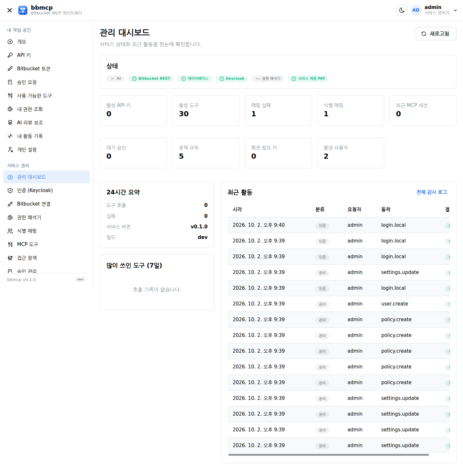
Task: Click the robot icon beside AI 리뷰 보조
Action: pyautogui.click(x=10, y=123)
